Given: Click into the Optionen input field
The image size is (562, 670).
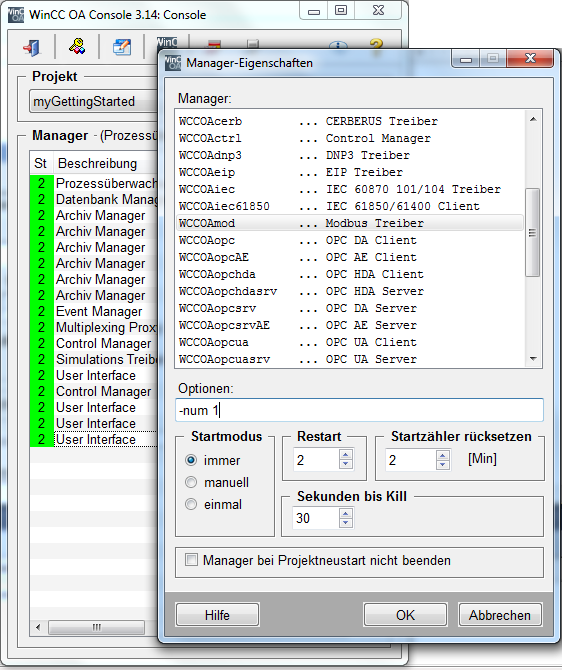Looking at the screenshot, I should [x=359, y=410].
